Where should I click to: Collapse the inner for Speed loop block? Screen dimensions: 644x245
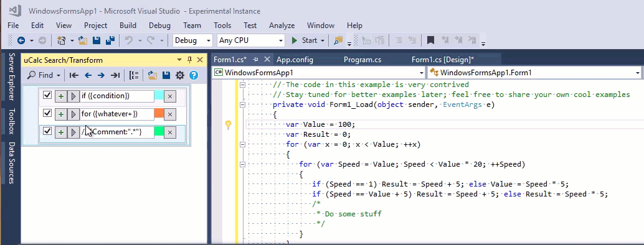pyautogui.click(x=242, y=164)
